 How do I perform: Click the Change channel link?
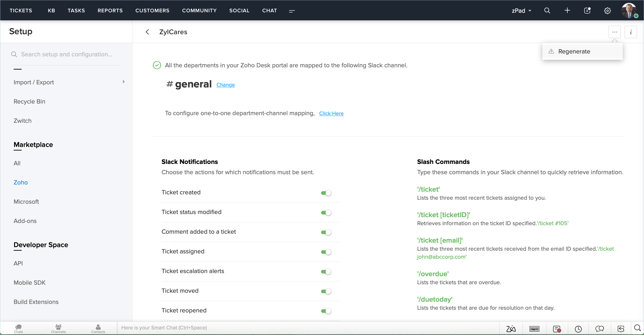pos(225,85)
